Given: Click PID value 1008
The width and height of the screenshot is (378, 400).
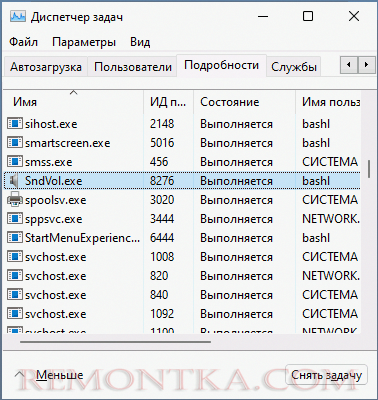Looking at the screenshot, I should [x=162, y=257].
